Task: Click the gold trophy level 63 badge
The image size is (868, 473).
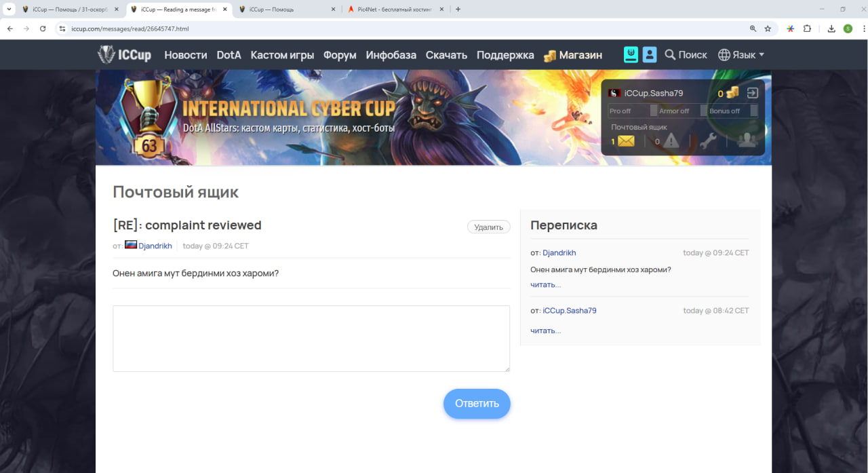Action: pyautogui.click(x=149, y=117)
